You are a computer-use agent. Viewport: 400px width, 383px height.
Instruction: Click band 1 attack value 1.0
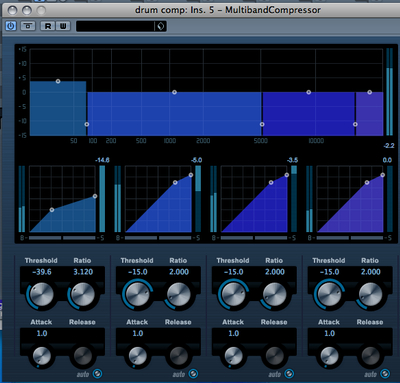(x=42, y=333)
